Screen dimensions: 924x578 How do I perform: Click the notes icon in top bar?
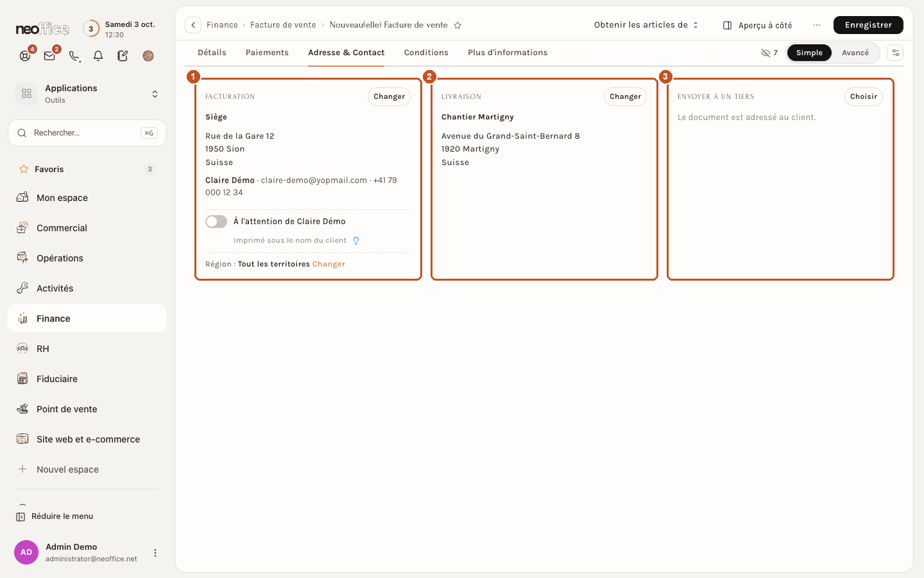[123, 56]
